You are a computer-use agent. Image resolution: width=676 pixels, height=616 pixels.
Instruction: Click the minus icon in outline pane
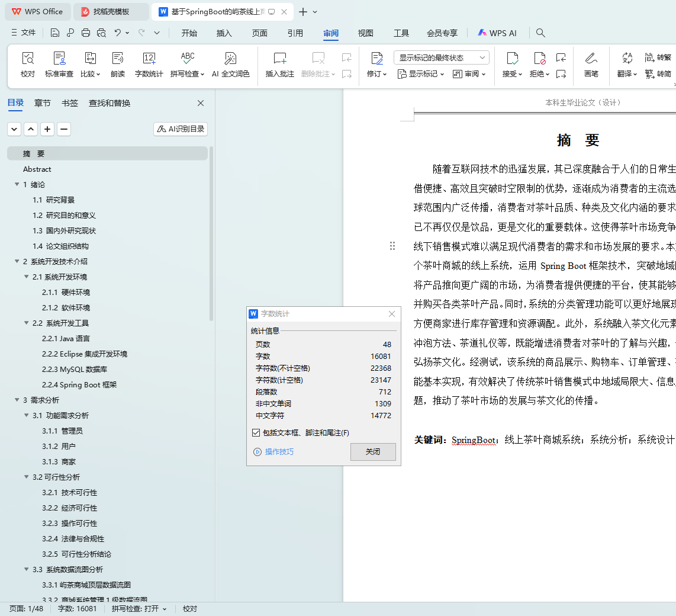click(x=64, y=129)
